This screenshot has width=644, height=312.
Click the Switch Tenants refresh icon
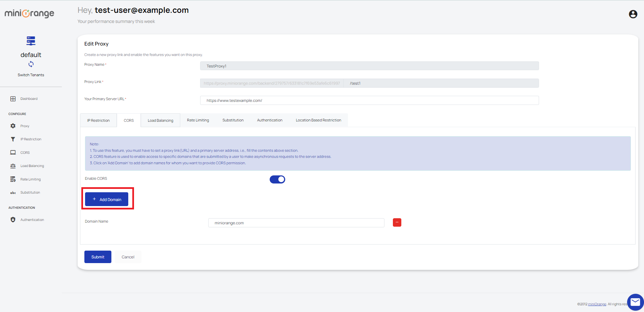(31, 64)
